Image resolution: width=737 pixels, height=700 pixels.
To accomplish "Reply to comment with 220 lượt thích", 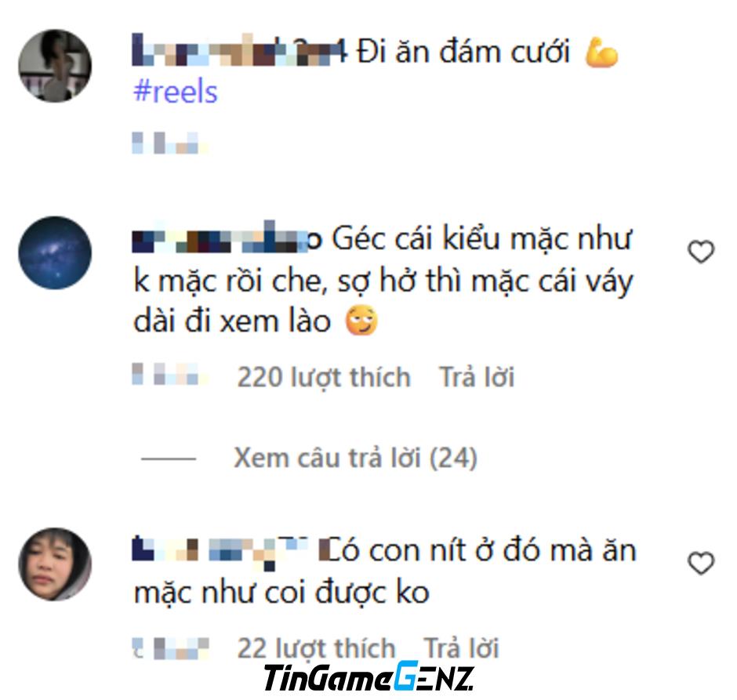I will (477, 377).
